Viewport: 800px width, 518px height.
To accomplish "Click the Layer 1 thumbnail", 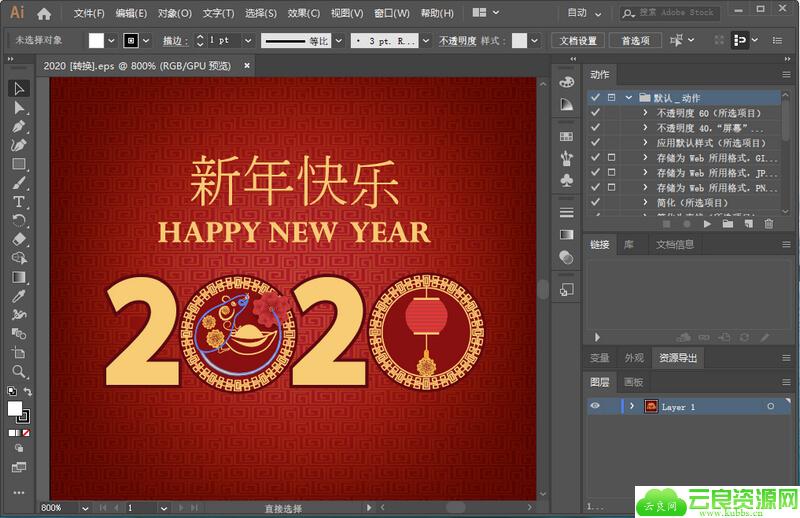I will click(651, 406).
